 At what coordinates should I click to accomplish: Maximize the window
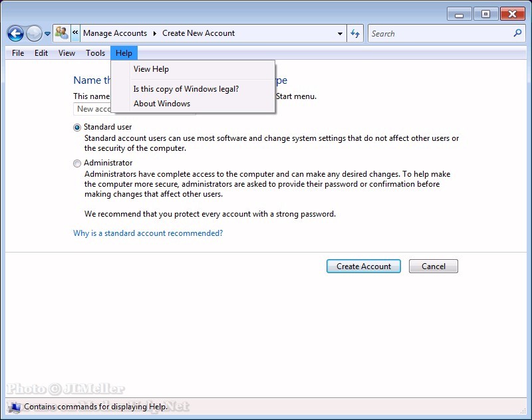tap(485, 14)
